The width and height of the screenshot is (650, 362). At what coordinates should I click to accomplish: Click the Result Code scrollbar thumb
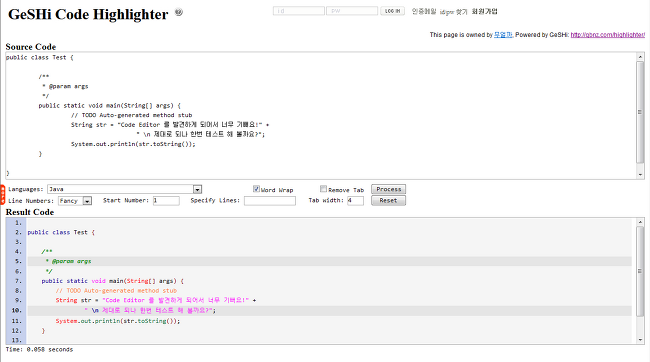640,271
